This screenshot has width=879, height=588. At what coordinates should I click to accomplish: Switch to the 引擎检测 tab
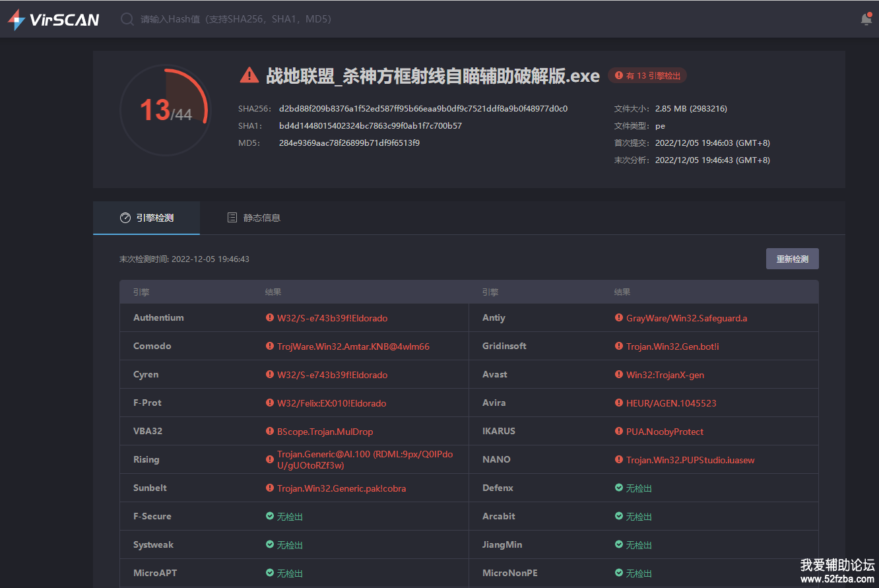tap(146, 218)
